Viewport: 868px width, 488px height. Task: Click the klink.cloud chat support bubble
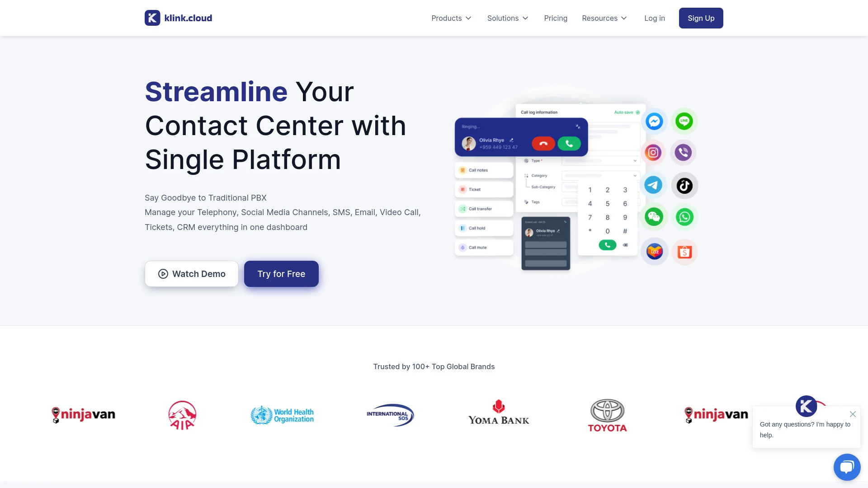pyautogui.click(x=847, y=467)
